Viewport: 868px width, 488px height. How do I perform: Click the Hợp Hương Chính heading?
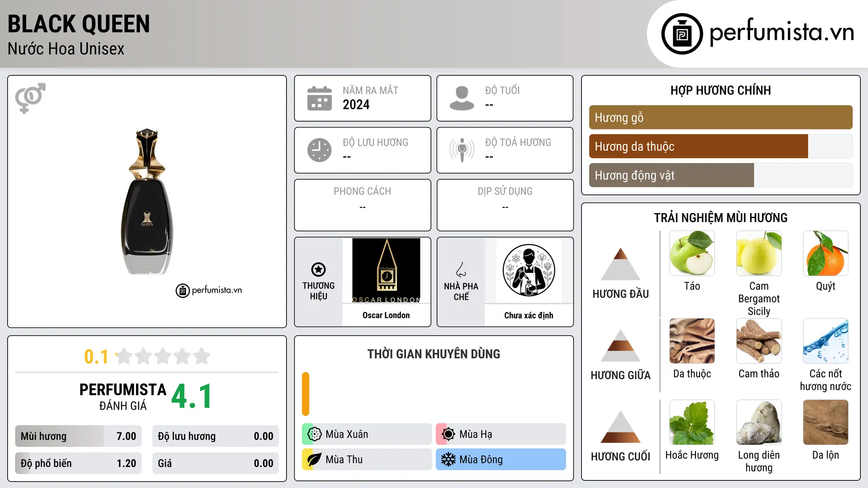[721, 90]
